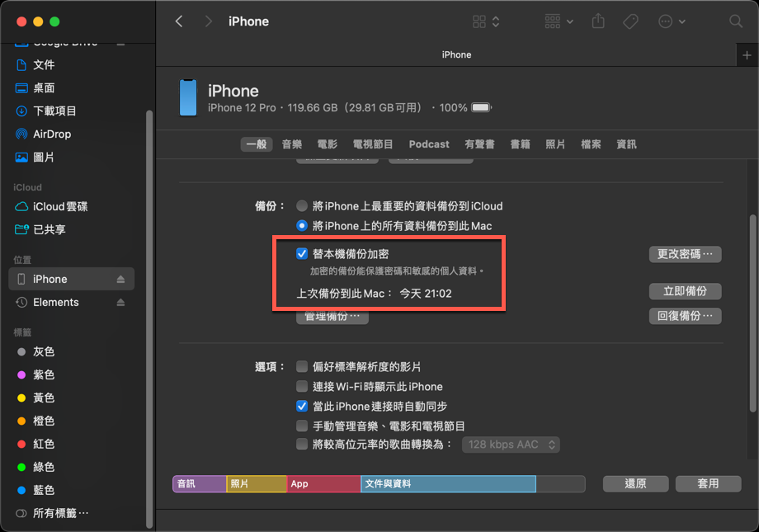This screenshot has height=532, width=759.
Task: Switch to the 檔案 tab
Action: tap(591, 144)
